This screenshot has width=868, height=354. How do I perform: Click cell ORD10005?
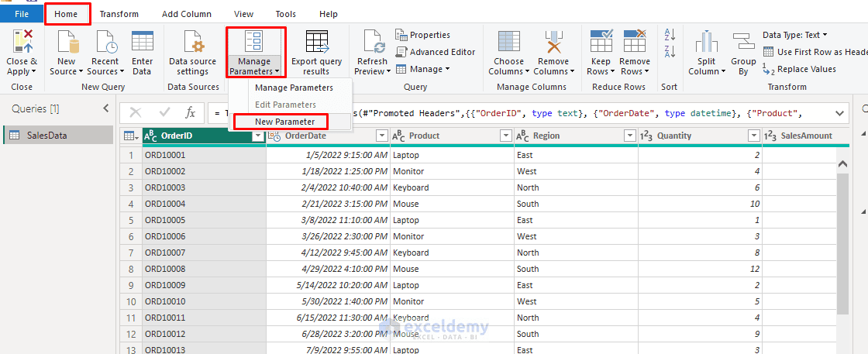pos(204,220)
